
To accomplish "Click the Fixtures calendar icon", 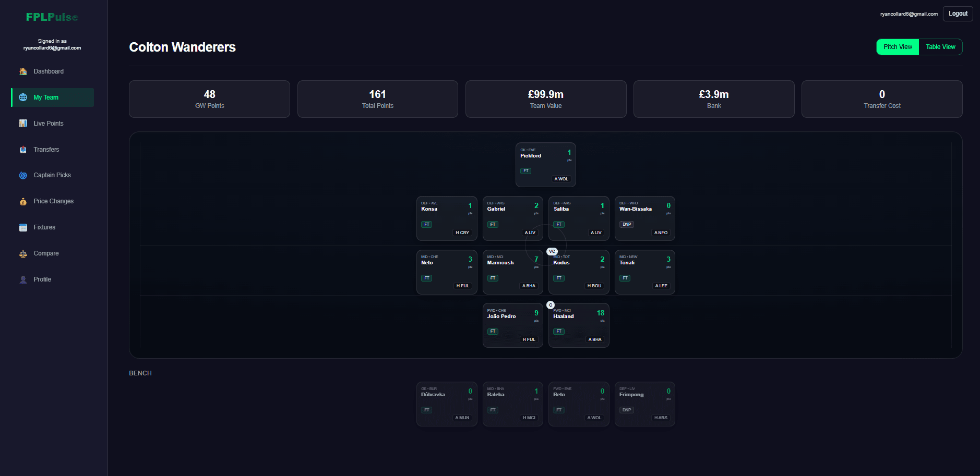I will coord(23,227).
